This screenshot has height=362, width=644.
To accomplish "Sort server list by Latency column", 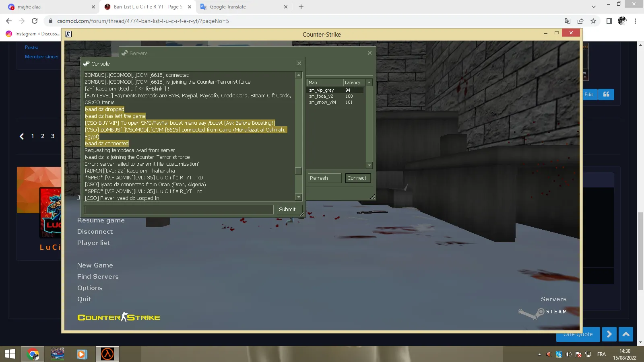I will [354, 82].
